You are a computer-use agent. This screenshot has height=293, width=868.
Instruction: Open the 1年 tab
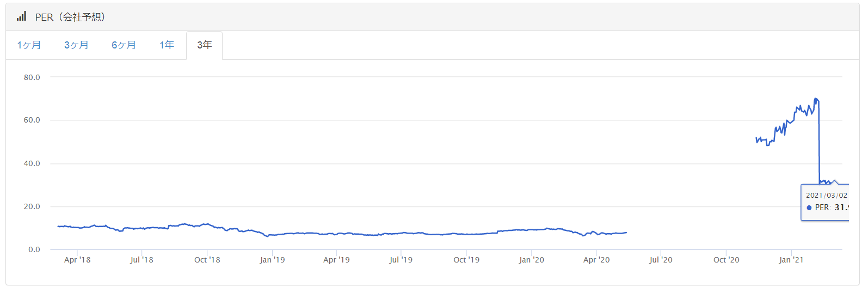[167, 45]
